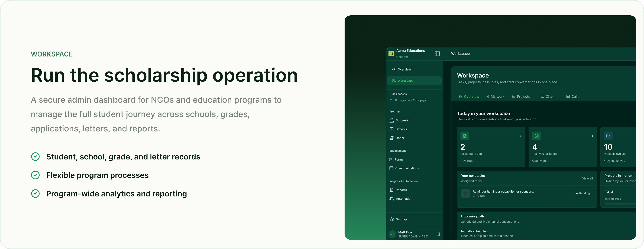
Task: Click the Task you assigned checkmark icon
Action: point(536,136)
